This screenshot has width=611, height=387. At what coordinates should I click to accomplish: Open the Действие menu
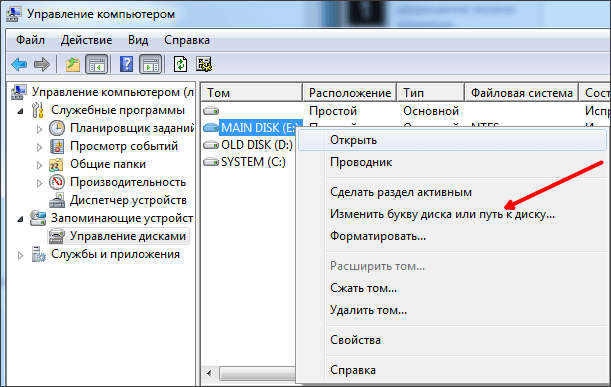tap(87, 40)
